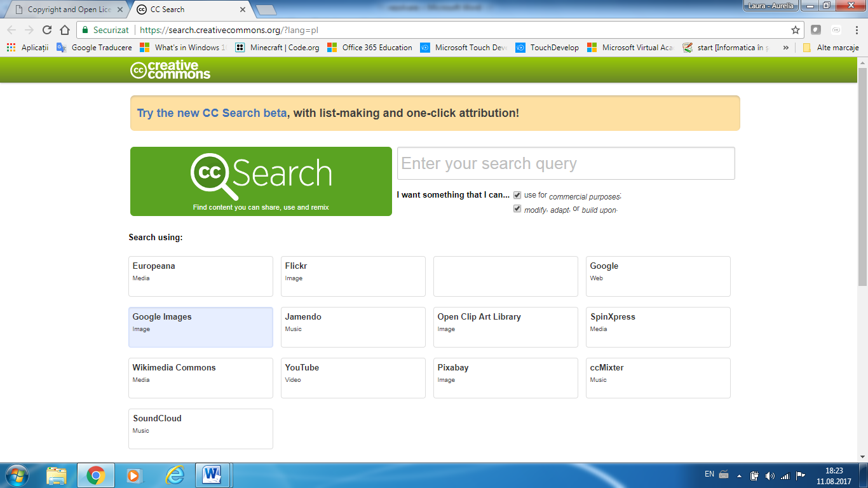Screen dimensions: 868x488
Task: Open File Explorer from the taskbar
Action: [x=57, y=475]
